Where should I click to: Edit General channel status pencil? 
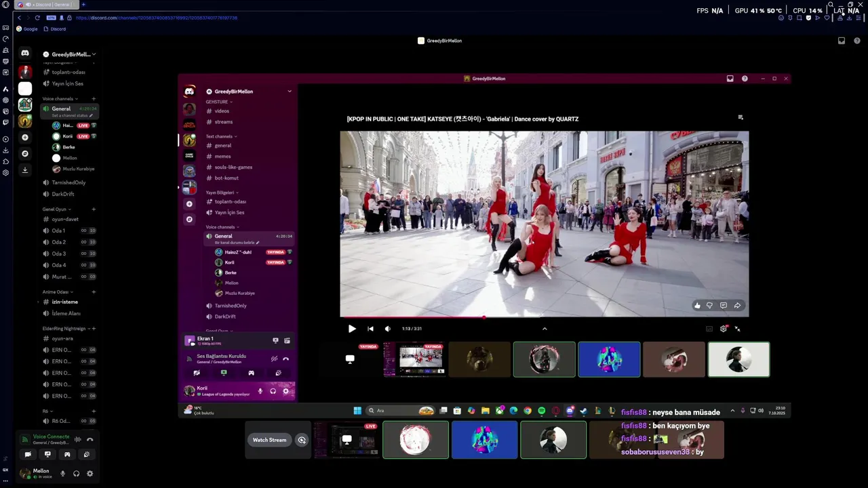pos(91,116)
